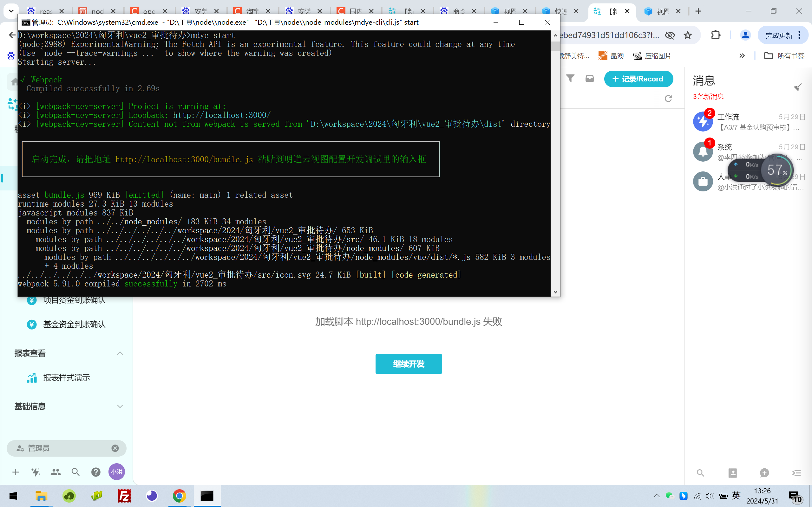Open the address book icon in messages panel
The width and height of the screenshot is (812, 507).
(x=732, y=473)
